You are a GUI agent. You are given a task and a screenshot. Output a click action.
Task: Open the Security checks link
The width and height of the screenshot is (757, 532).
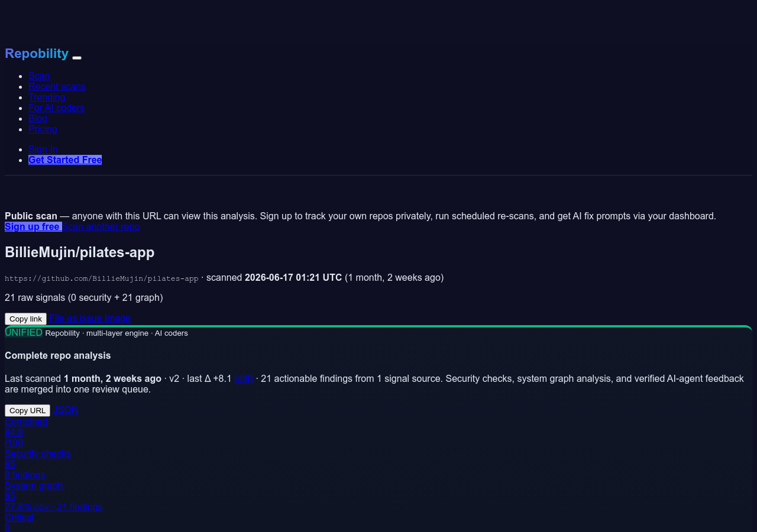click(38, 453)
